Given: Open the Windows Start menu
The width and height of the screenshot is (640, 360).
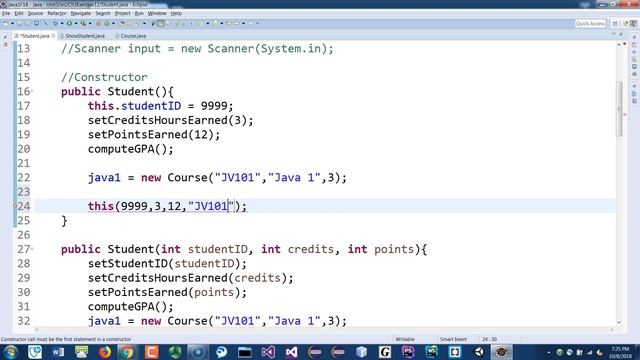Looking at the screenshot, I should click(x=11, y=352).
